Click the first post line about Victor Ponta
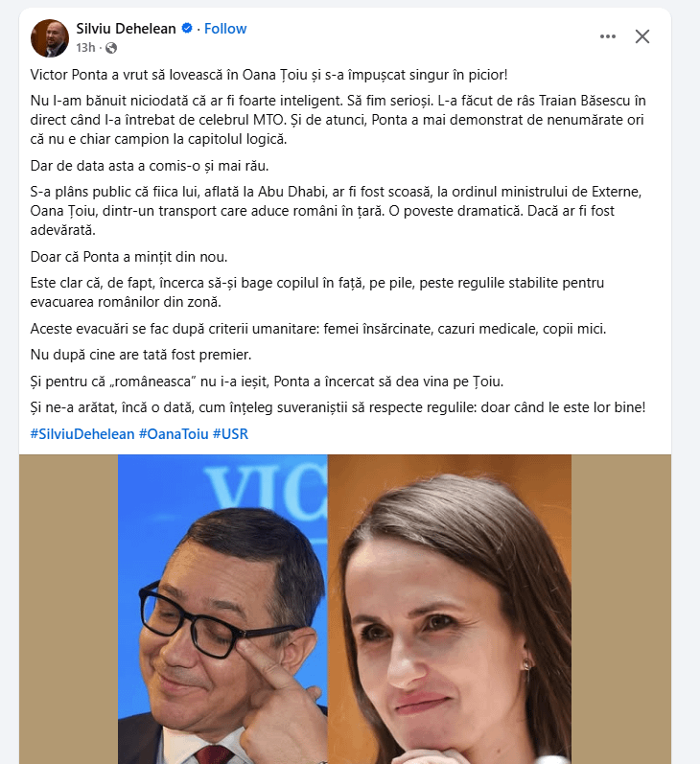Image resolution: width=700 pixels, height=764 pixels. pyautogui.click(x=269, y=75)
